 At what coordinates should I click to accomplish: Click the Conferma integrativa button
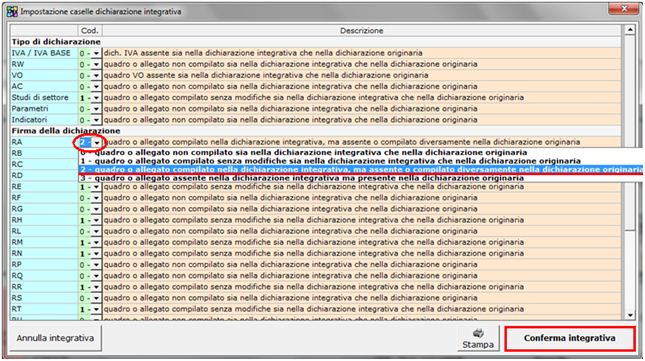[570, 338]
